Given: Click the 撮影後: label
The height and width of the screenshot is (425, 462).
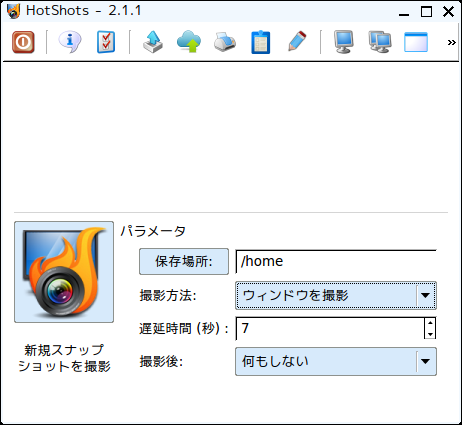Looking at the screenshot, I should [161, 361].
